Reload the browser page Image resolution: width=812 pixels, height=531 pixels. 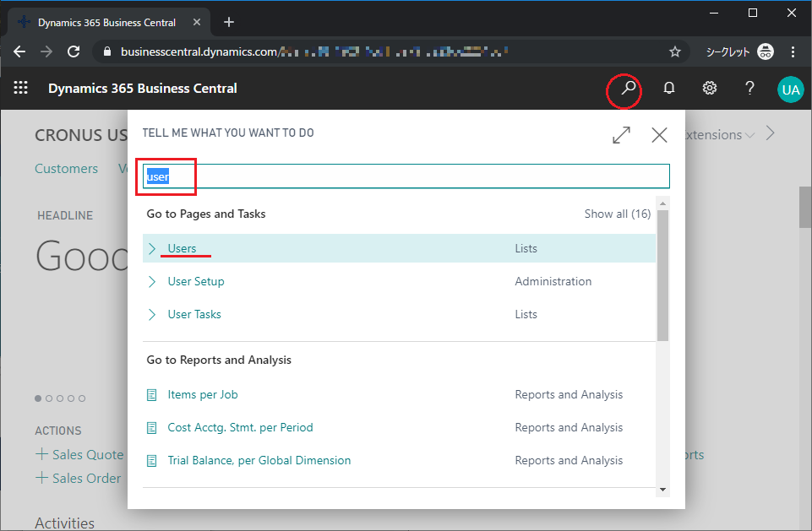[74, 51]
